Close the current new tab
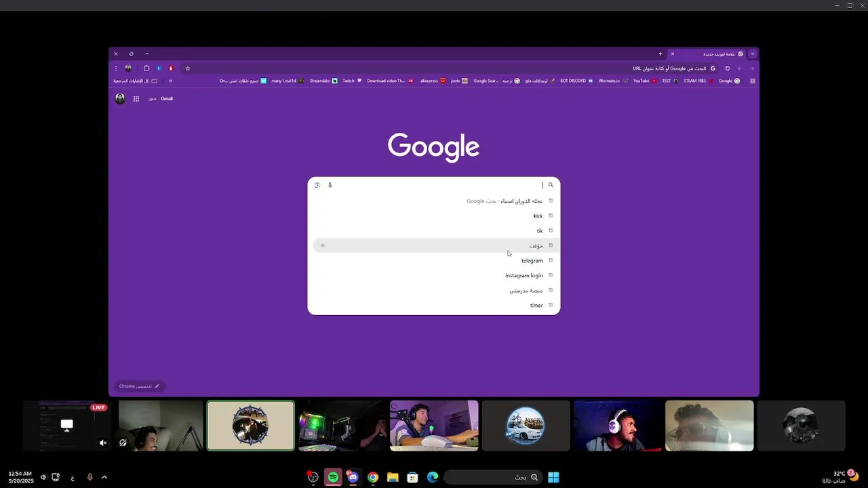The image size is (868, 488). tap(673, 54)
